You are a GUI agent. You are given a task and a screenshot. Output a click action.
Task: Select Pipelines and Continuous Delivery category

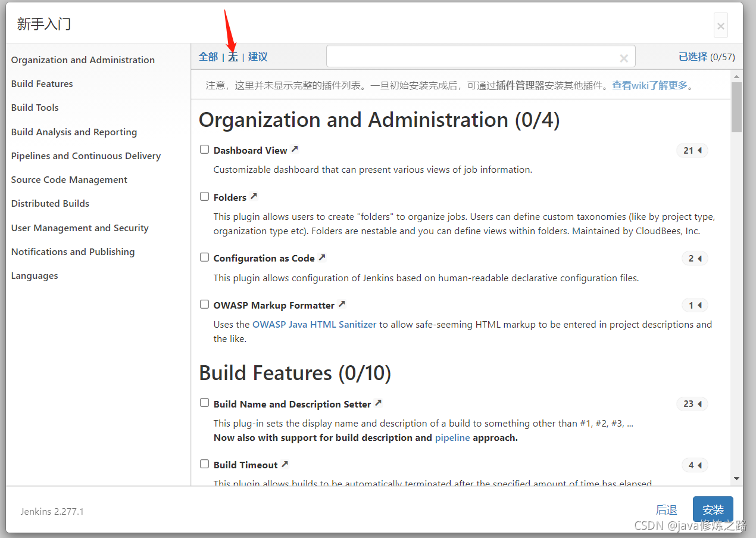click(x=86, y=156)
